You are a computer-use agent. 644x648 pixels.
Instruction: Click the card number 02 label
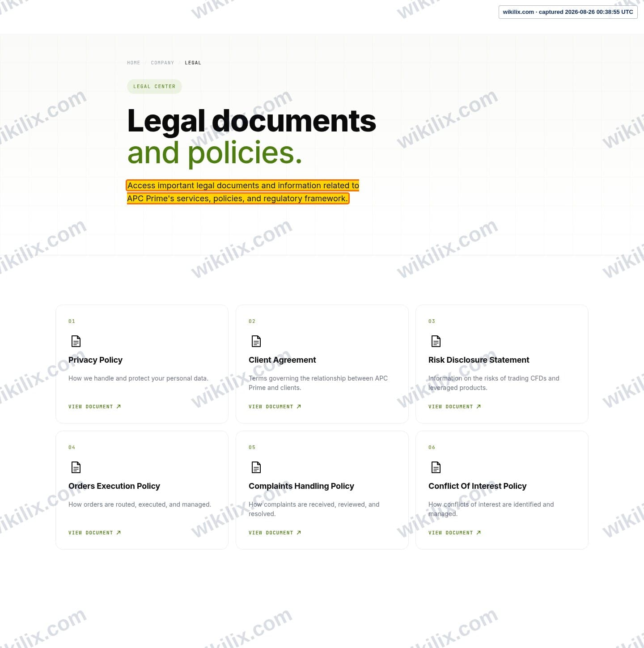(252, 321)
